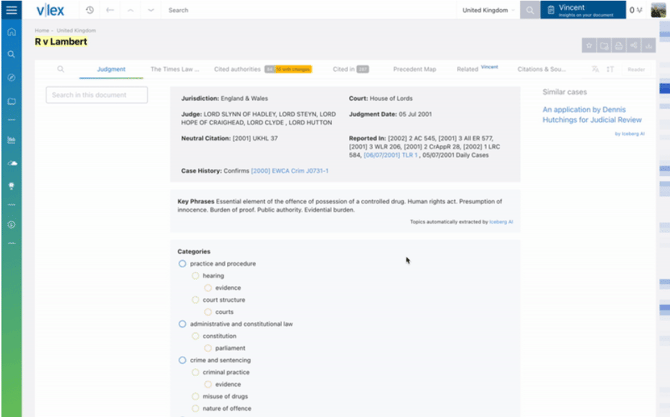Open the [2000] EWCA Crim J0731-1 link
Screen dimensions: 670x417
tap(290, 171)
